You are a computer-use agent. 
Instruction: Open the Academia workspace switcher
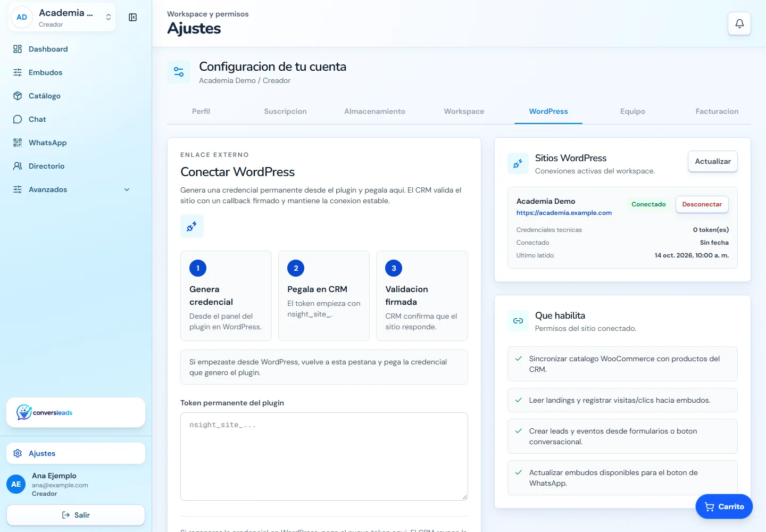[x=62, y=18]
